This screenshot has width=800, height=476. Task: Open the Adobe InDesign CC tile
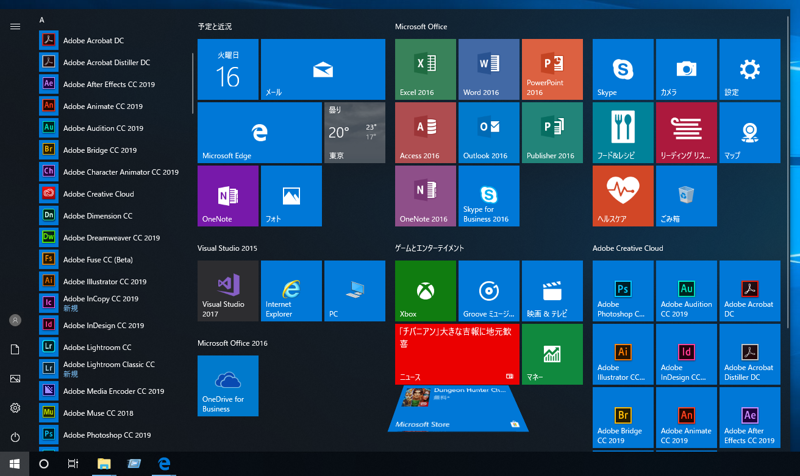pos(686,354)
